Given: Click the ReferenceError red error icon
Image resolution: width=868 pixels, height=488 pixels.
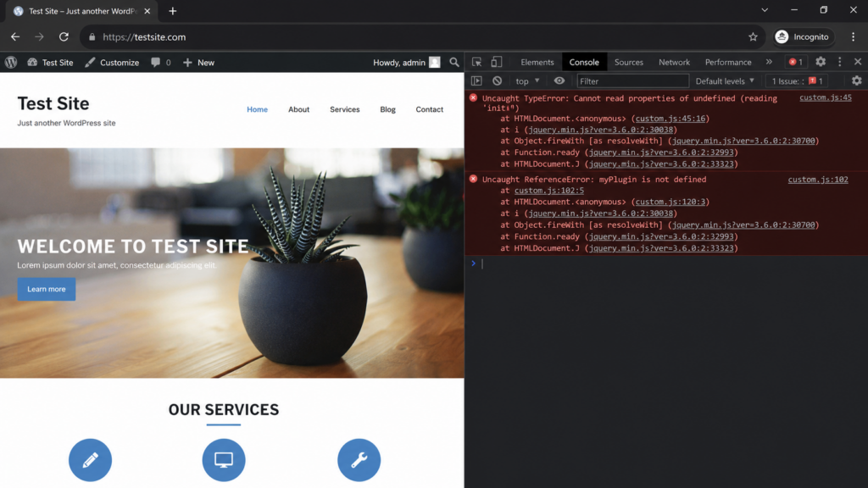Looking at the screenshot, I should coord(473,179).
